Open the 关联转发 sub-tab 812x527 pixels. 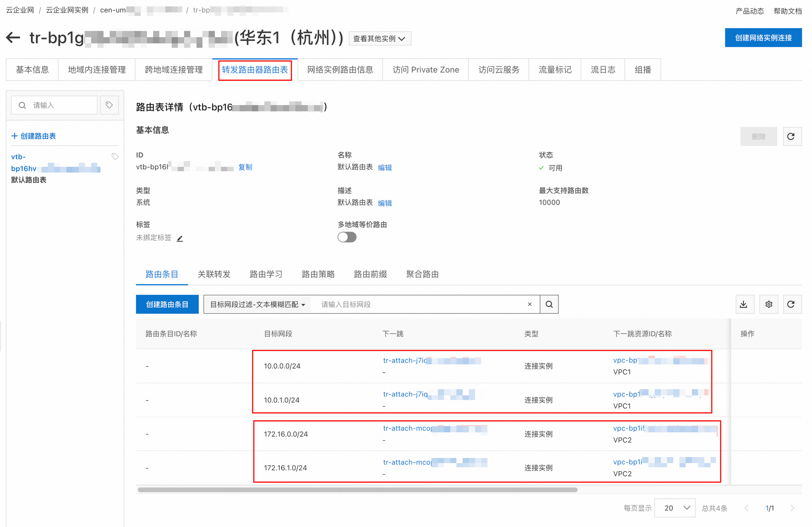click(x=214, y=274)
